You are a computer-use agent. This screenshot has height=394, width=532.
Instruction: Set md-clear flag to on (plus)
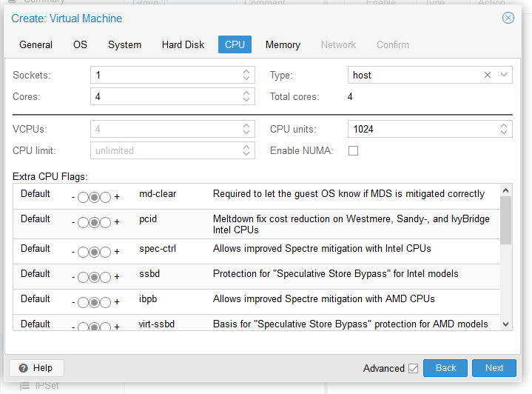click(106, 197)
